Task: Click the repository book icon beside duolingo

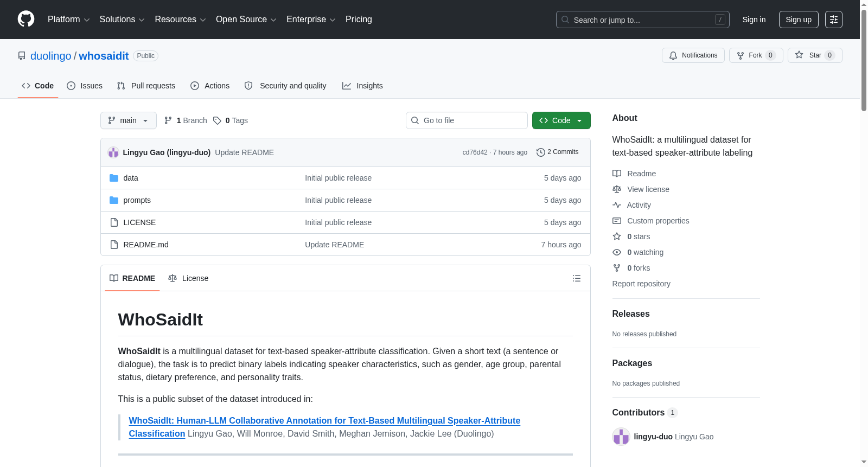Action: (x=22, y=56)
